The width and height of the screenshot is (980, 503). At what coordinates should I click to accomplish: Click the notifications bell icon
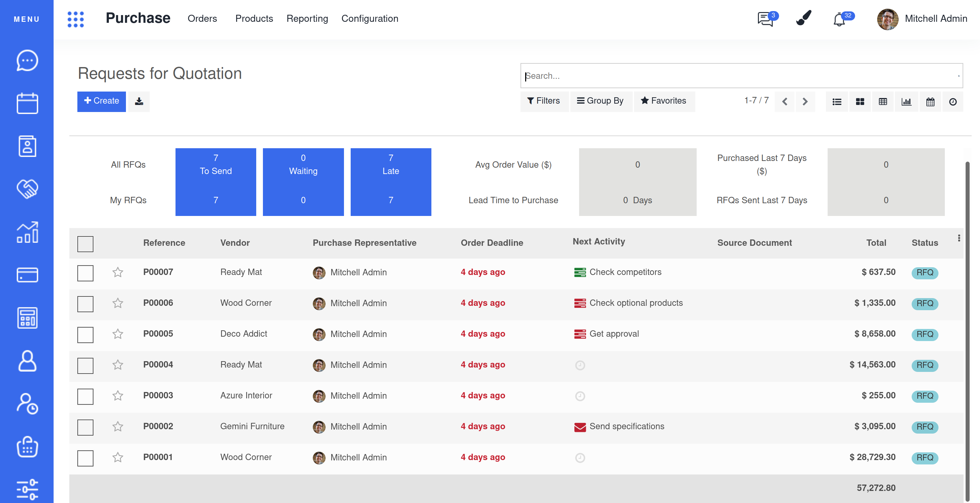tap(839, 19)
